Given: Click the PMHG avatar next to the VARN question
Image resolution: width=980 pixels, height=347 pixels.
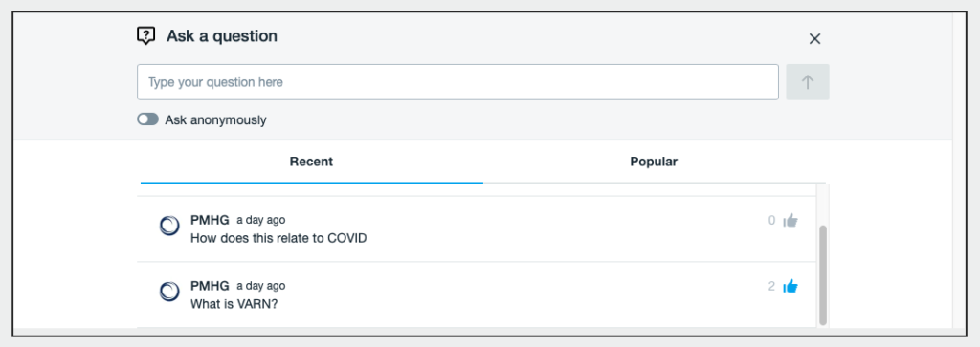Looking at the screenshot, I should click(x=169, y=292).
